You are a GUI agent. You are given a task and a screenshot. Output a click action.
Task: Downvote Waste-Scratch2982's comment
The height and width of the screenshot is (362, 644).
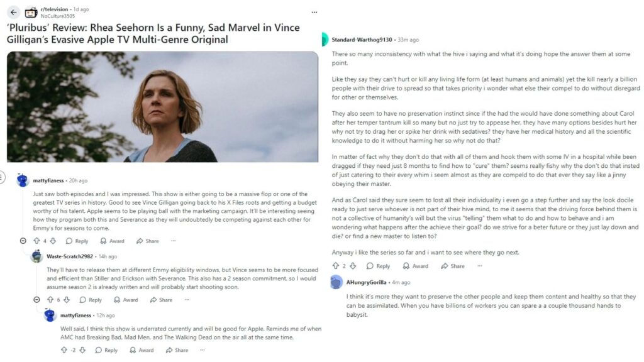coord(67,300)
